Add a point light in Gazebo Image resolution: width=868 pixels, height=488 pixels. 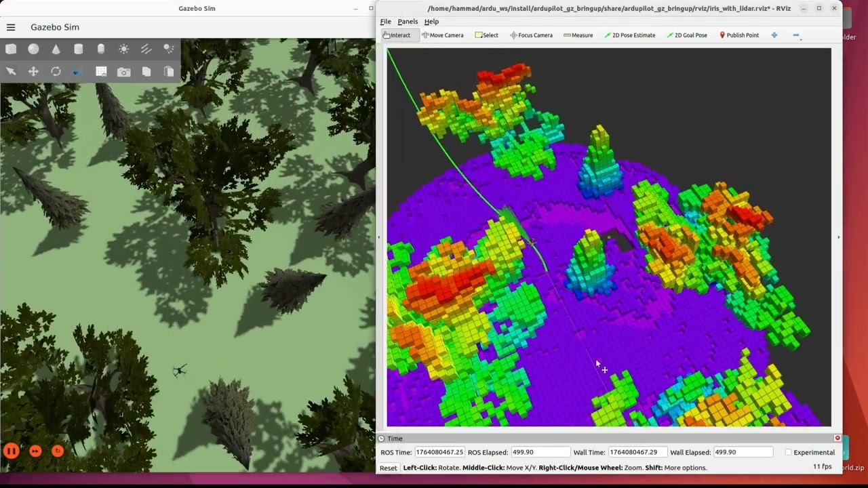pyautogui.click(x=123, y=49)
